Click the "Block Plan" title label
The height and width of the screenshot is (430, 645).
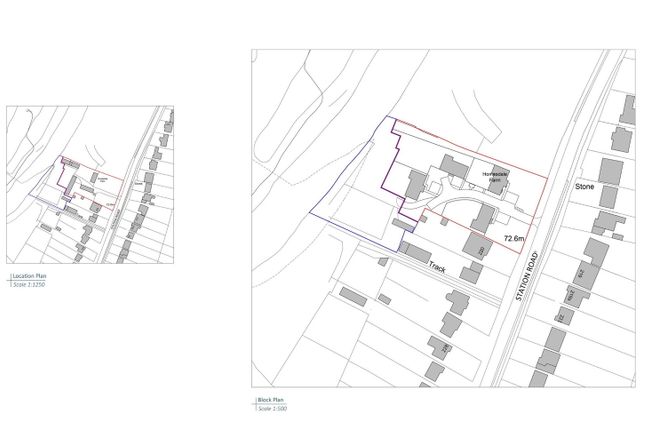tap(271, 400)
